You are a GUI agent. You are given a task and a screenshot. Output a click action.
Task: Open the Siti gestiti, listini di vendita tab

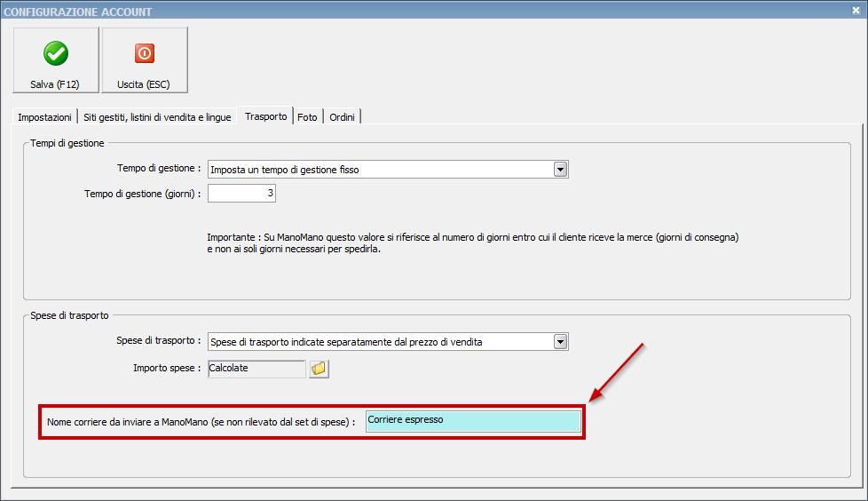click(157, 117)
